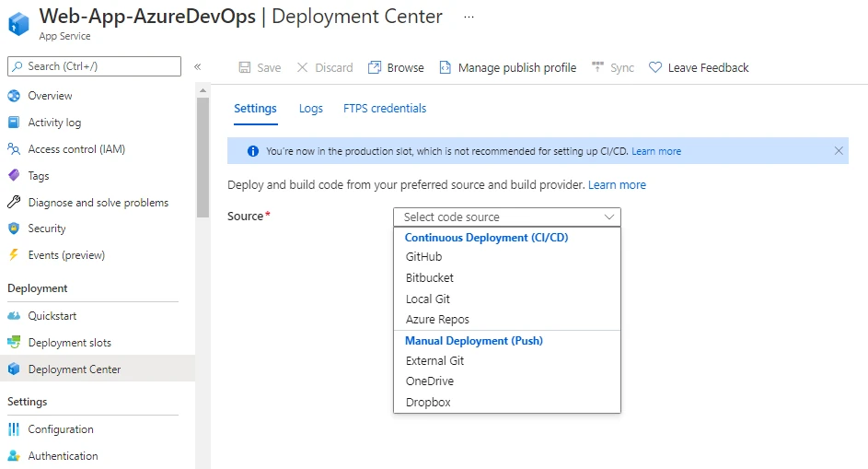Click the Discard button label

coord(334,67)
